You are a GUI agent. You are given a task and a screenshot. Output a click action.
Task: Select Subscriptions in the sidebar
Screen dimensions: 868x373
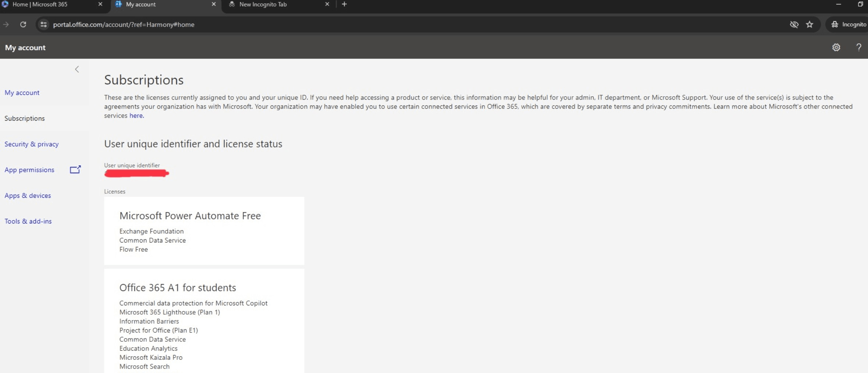pos(25,118)
